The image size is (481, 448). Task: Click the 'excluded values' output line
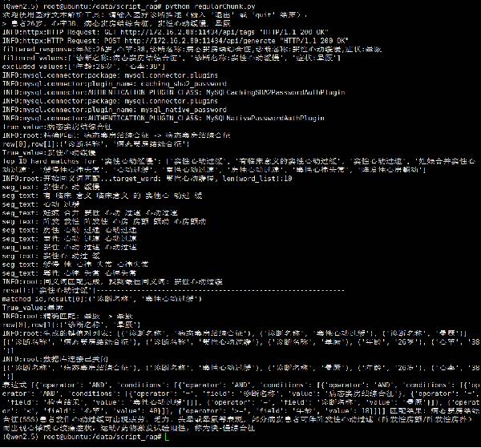pyautogui.click(x=83, y=67)
